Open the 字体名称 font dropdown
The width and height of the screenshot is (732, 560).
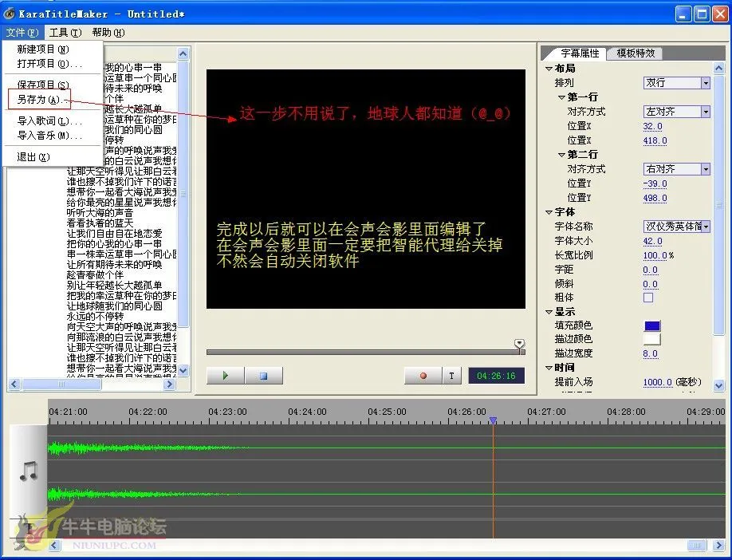coord(676,227)
